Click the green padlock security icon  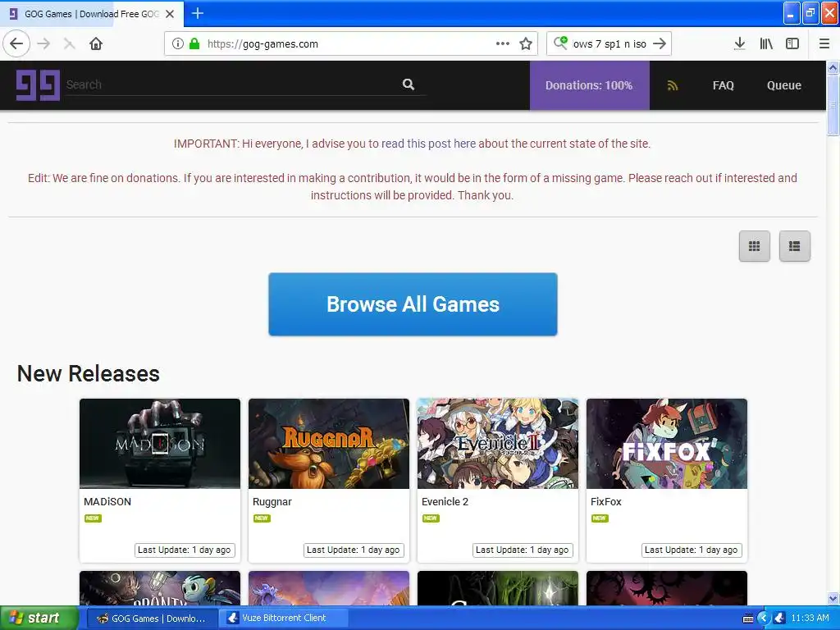coord(194,43)
